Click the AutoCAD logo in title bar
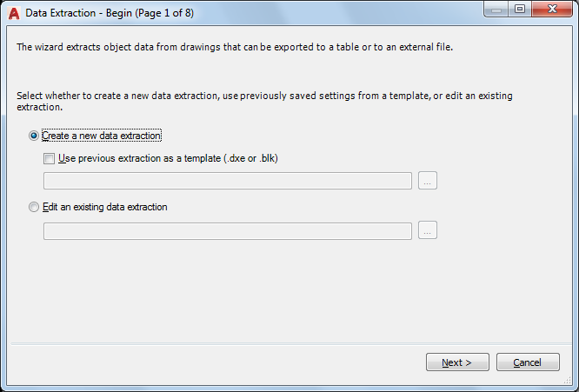Image resolution: width=579 pixels, height=392 pixels. pyautogui.click(x=14, y=13)
